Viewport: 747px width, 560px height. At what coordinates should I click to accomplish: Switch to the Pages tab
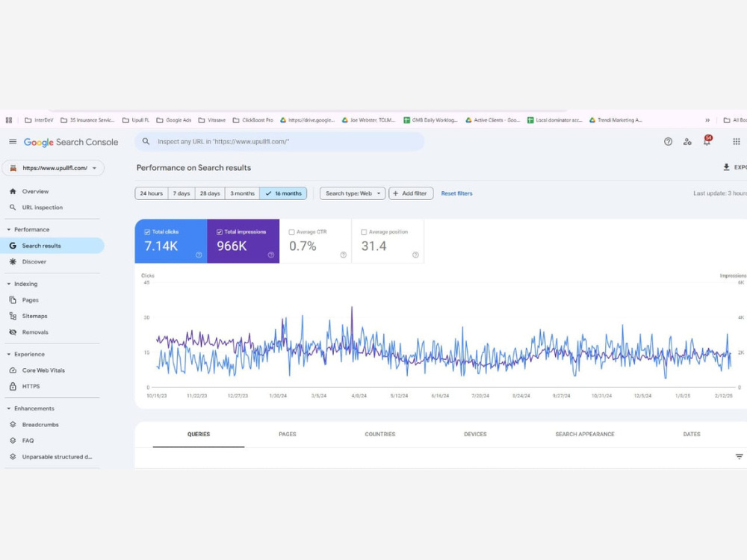[288, 435]
